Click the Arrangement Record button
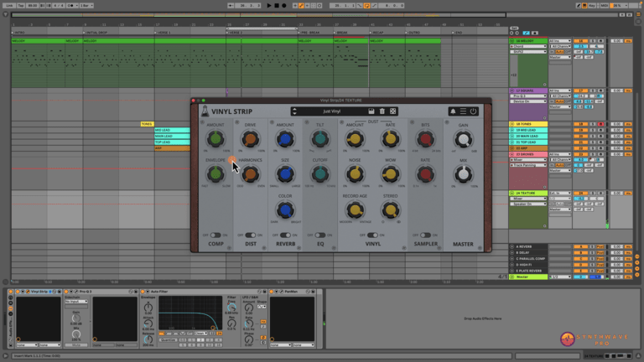The width and height of the screenshot is (644, 362). pos(284,6)
